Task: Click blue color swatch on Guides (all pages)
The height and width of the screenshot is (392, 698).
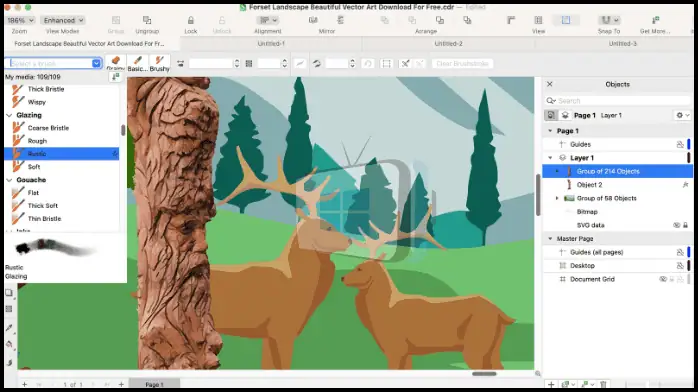Action: point(689,252)
